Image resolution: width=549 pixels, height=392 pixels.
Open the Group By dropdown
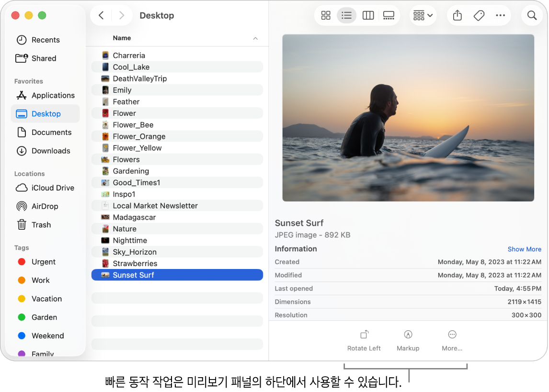click(423, 16)
